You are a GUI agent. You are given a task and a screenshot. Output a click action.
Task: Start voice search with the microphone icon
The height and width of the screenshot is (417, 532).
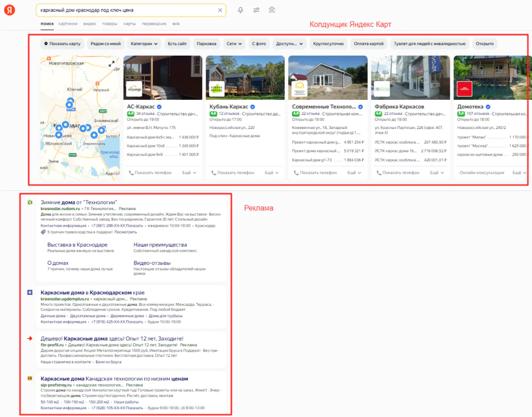tap(240, 10)
